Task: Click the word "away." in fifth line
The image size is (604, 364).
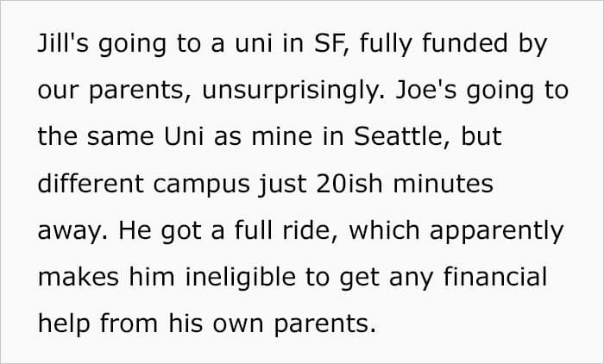Action: tap(72, 230)
